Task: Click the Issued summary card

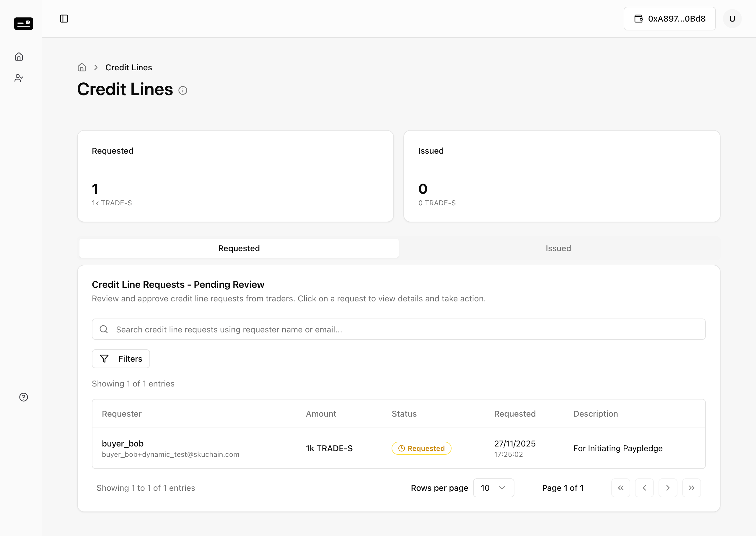Action: pos(562,176)
